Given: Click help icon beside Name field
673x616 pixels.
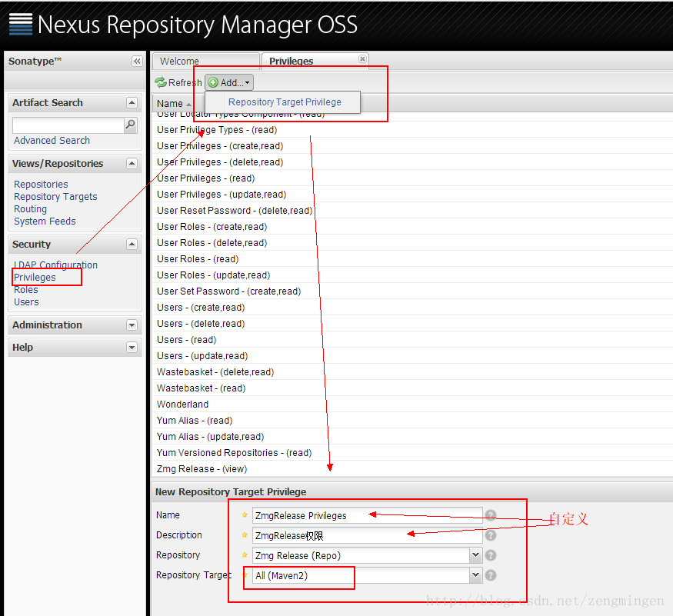Looking at the screenshot, I should coord(491,515).
